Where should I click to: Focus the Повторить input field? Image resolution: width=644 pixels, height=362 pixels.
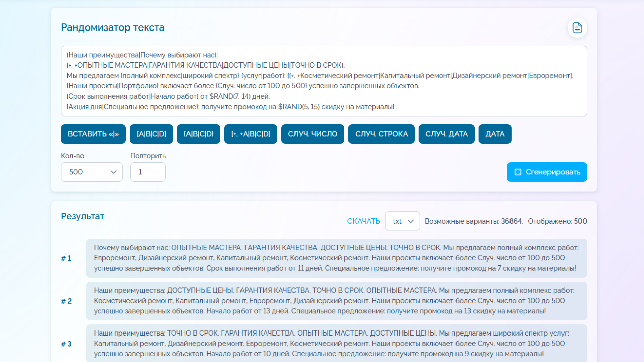[148, 172]
